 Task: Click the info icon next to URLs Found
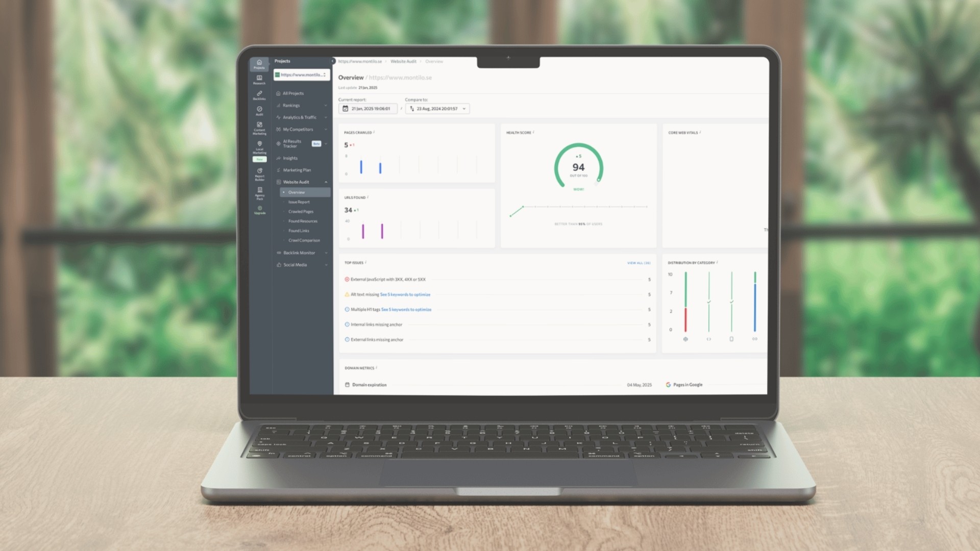click(x=368, y=197)
